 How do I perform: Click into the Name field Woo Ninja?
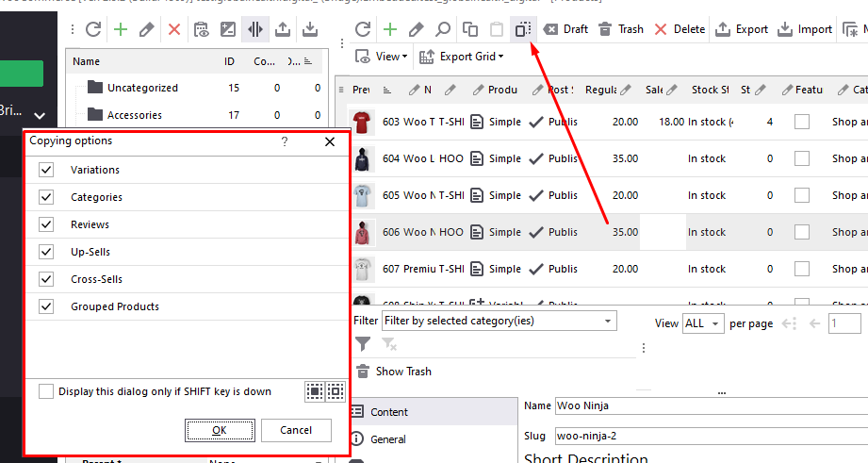pyautogui.click(x=712, y=406)
